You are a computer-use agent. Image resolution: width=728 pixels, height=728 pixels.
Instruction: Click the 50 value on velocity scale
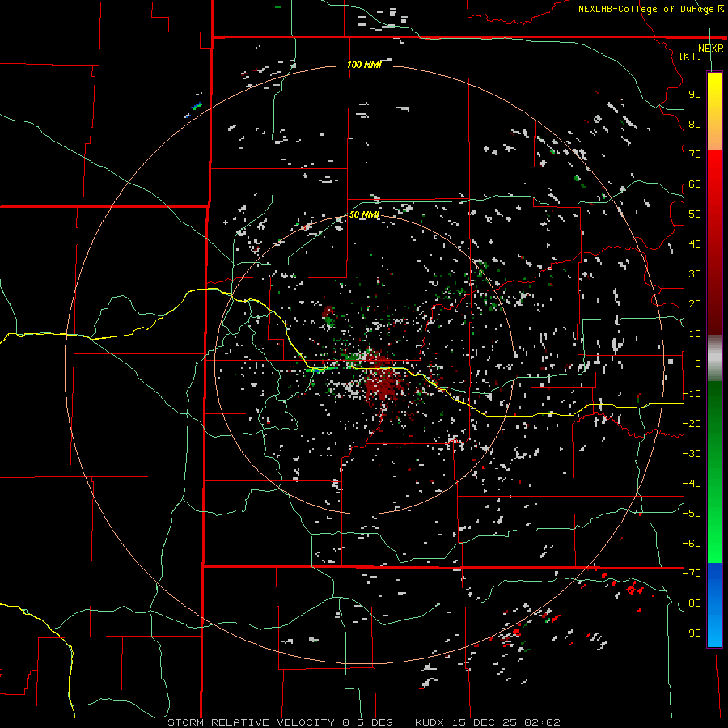[x=695, y=214]
